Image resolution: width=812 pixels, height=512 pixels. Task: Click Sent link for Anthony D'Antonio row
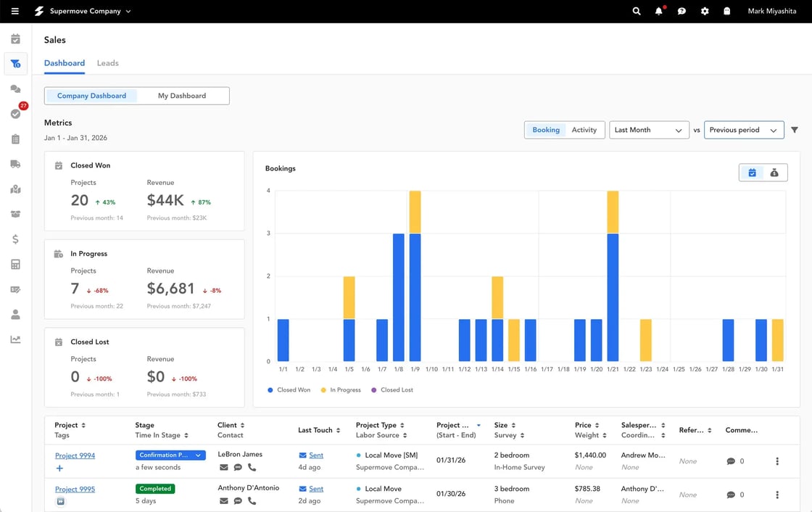[316, 489]
